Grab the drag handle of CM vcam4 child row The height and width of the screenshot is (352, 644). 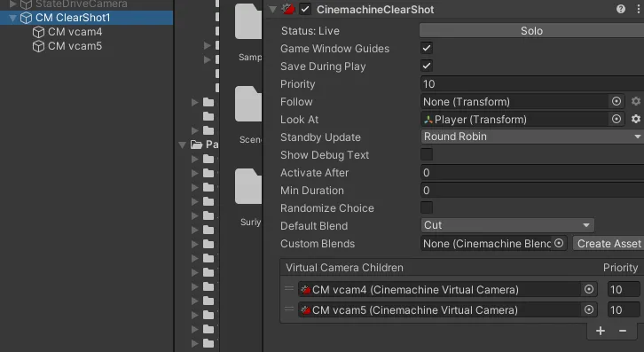tap(289, 288)
